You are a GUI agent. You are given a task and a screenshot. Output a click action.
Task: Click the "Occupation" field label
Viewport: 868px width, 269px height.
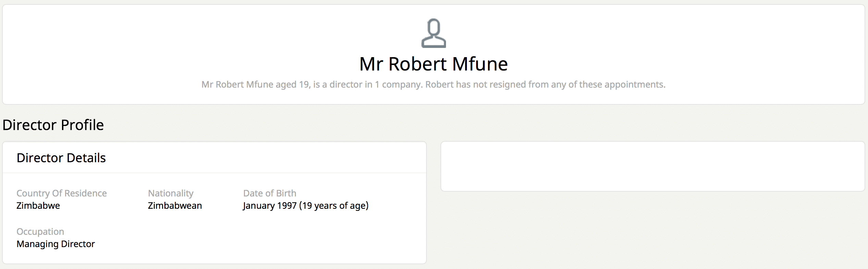tap(40, 232)
